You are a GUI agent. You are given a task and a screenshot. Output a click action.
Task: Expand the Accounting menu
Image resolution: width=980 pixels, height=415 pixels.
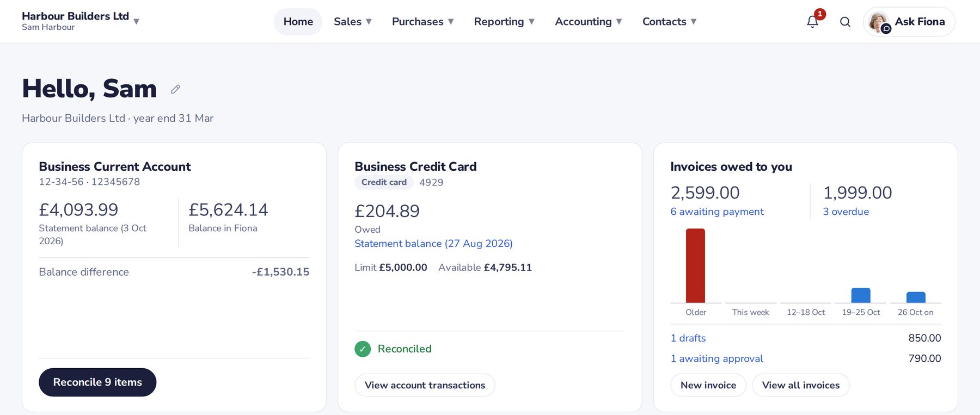pyautogui.click(x=589, y=22)
